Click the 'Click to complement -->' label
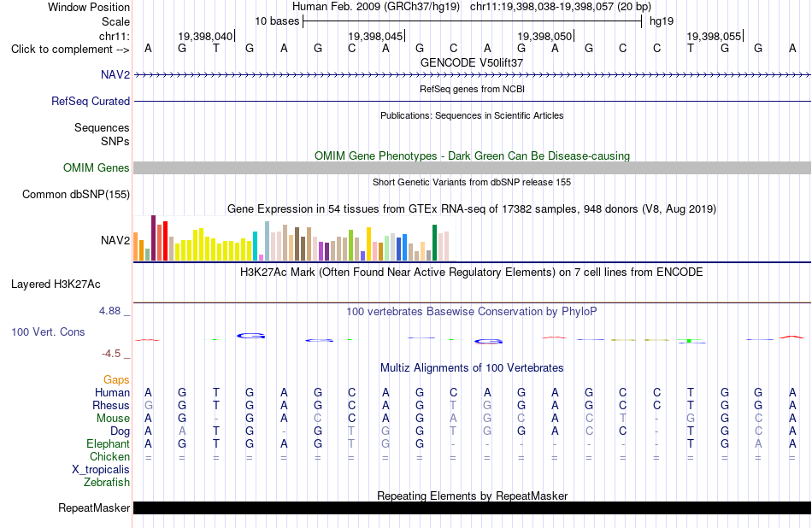The width and height of the screenshot is (812, 528). pos(70,50)
